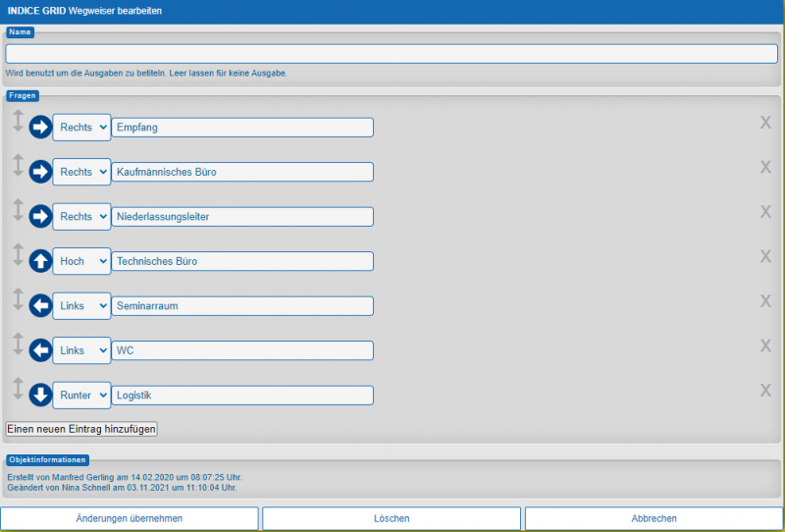The height and width of the screenshot is (532, 785).
Task: Click the Name section label
Action: pyautogui.click(x=20, y=32)
